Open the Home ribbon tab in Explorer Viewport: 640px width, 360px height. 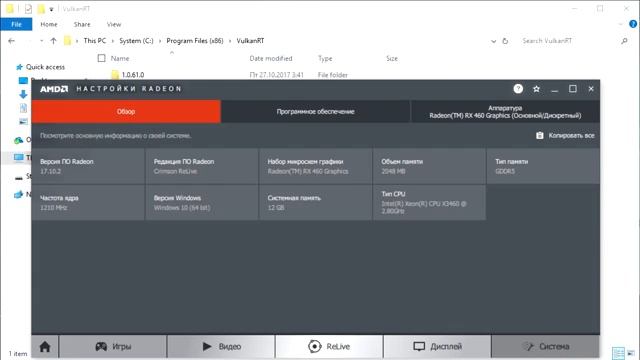49,24
